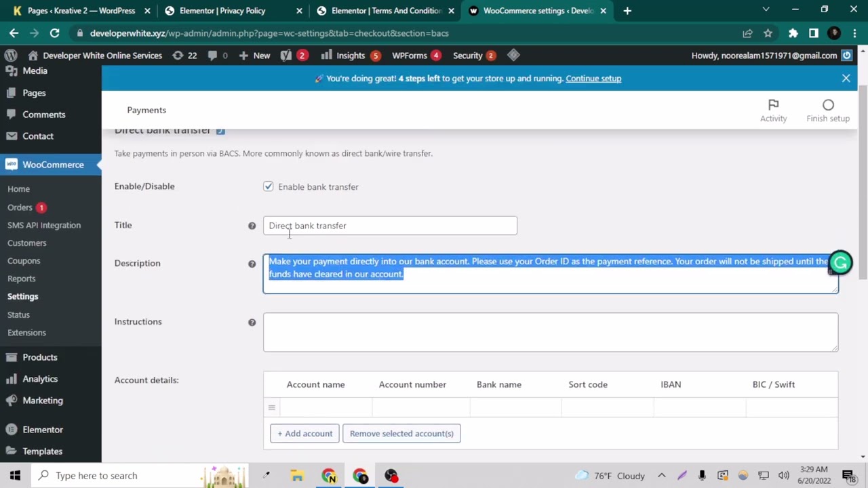Open Yoast SEO icon in admin bar

click(293, 56)
